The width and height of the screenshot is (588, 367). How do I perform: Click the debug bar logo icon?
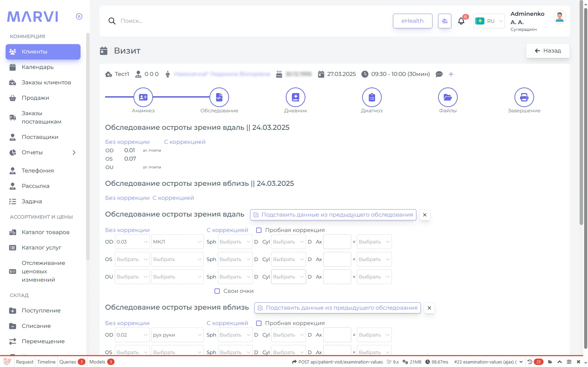[x=7, y=362]
